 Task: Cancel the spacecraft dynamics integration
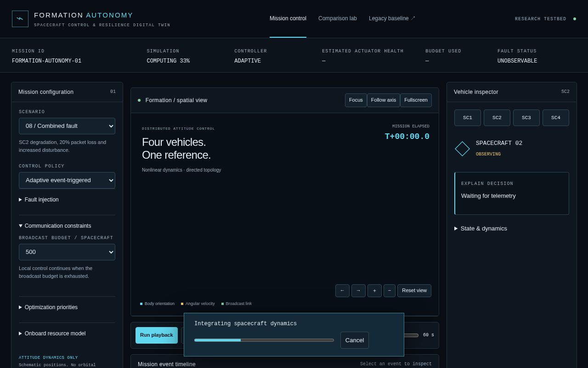pos(355,340)
